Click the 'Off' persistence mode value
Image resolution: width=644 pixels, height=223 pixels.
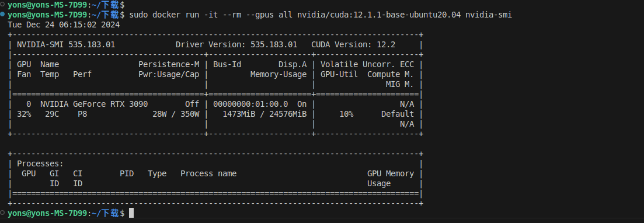coord(192,104)
